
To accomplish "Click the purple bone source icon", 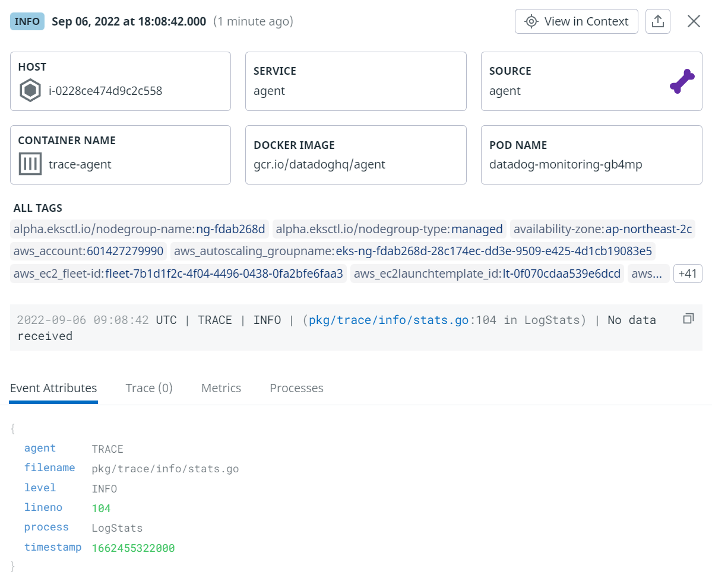I will click(682, 81).
